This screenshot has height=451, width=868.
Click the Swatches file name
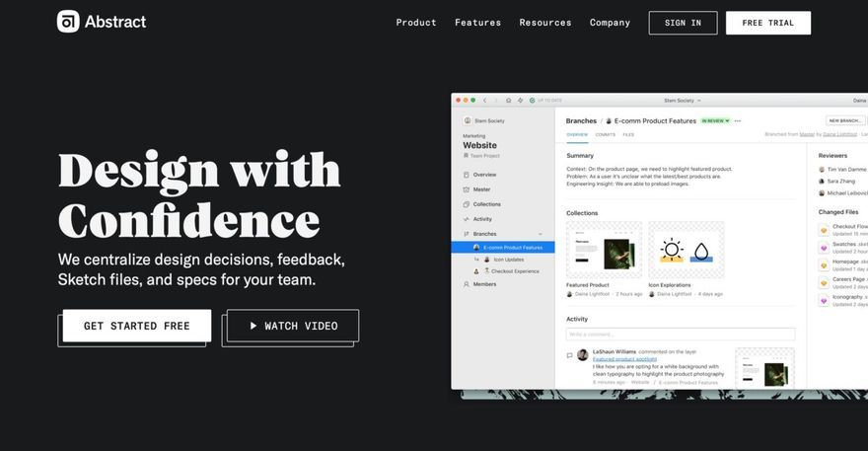[x=844, y=245]
